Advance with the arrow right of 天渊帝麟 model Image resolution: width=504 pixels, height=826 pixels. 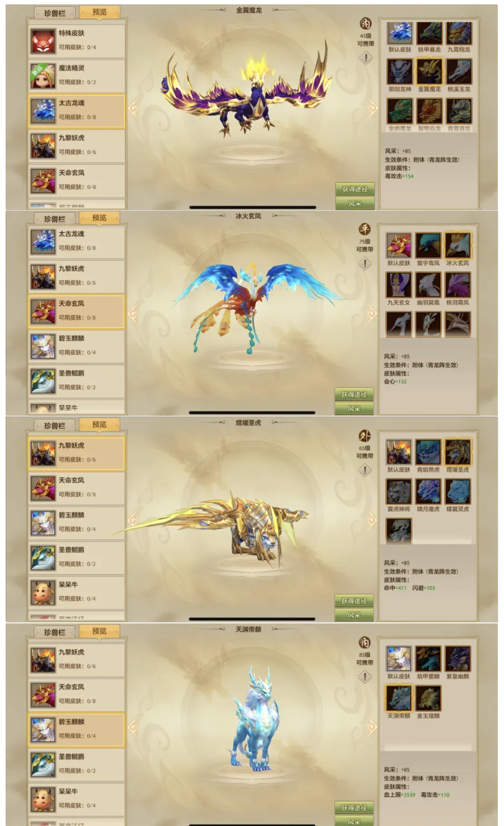click(x=373, y=726)
